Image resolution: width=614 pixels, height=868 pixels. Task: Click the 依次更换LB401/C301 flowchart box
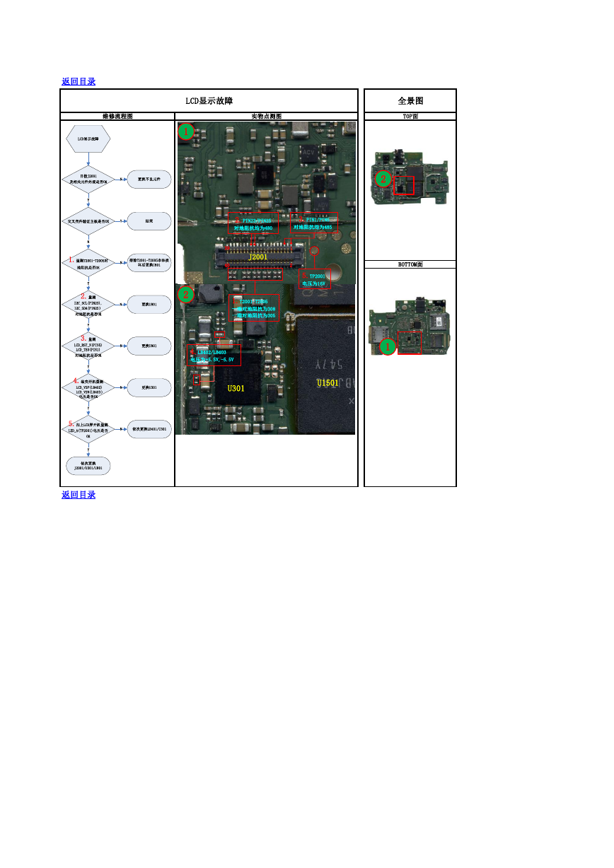click(149, 429)
